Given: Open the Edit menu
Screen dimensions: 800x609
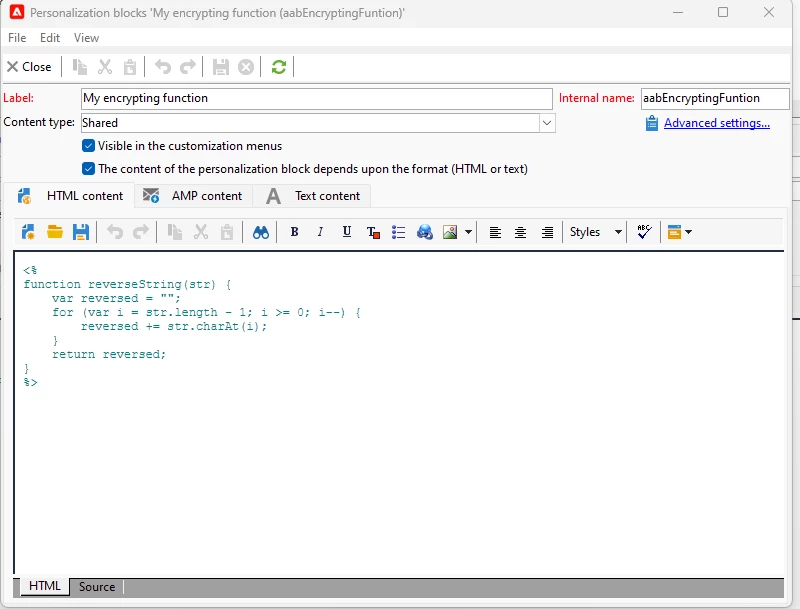Looking at the screenshot, I should [49, 38].
